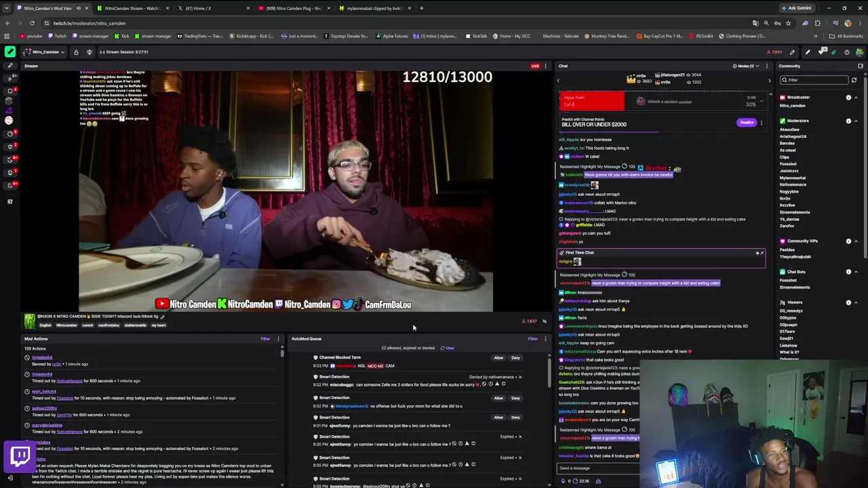Switch to the Nitro Camden Plug YouTube tab
The width and height of the screenshot is (868, 488).
tap(293, 8)
